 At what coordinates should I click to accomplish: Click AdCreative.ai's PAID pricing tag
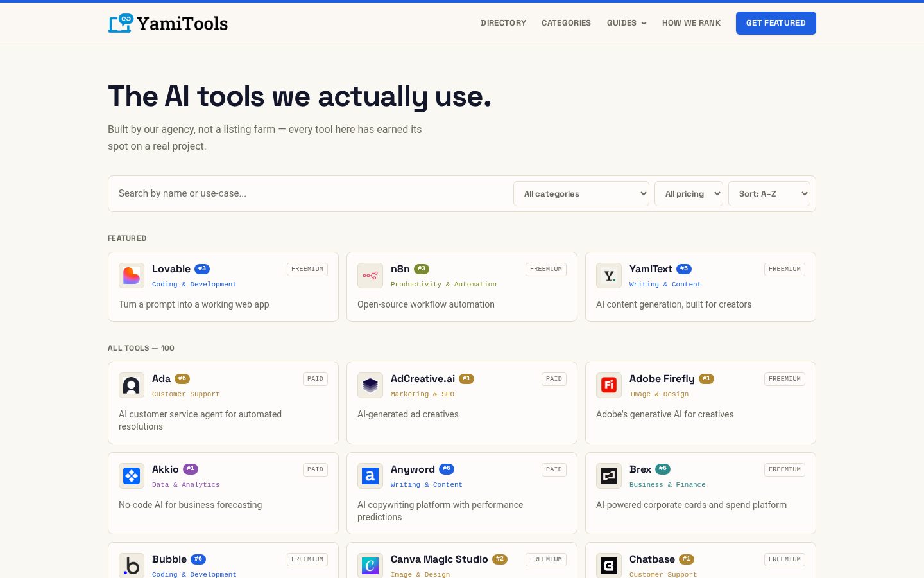[554, 379]
